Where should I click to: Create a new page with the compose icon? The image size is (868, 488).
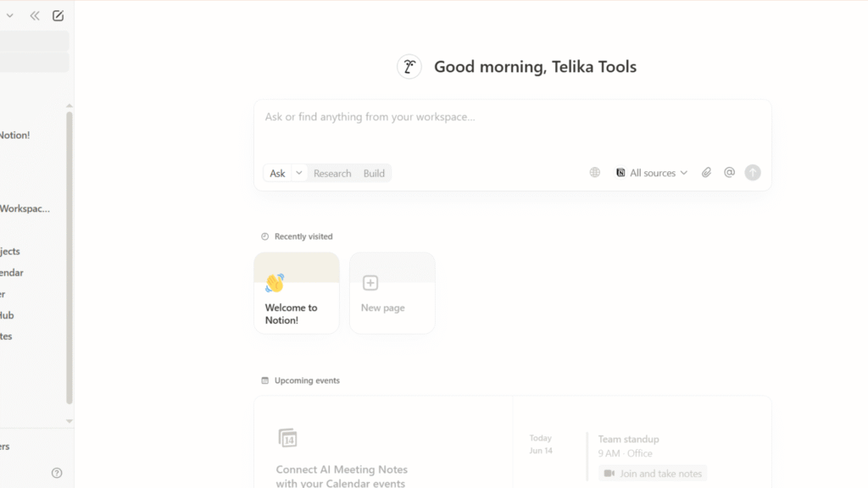(58, 15)
